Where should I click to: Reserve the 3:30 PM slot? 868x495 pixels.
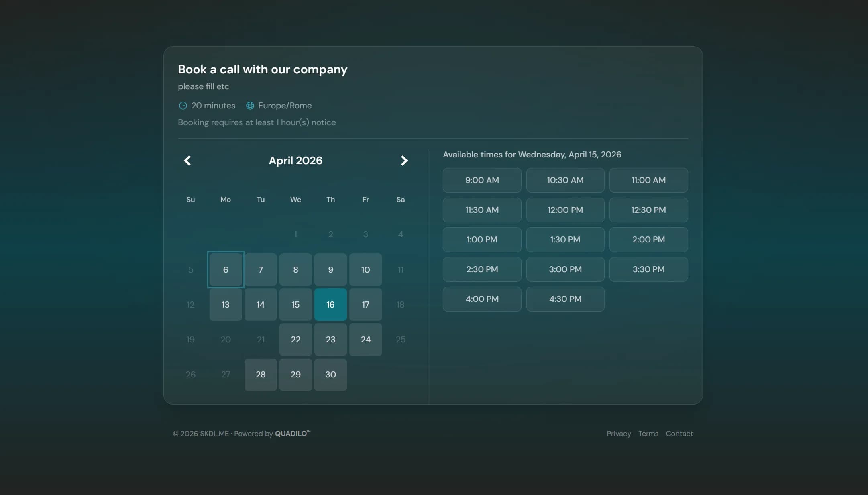pos(648,269)
